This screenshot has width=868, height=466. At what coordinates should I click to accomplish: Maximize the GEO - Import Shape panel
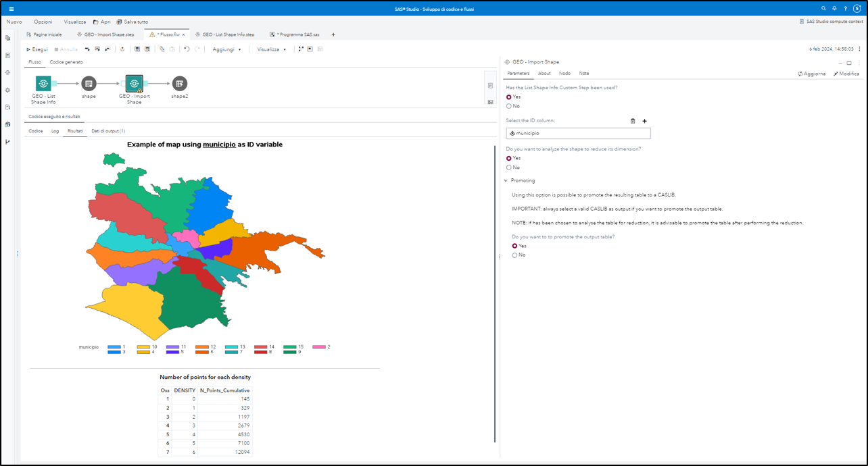(x=849, y=62)
